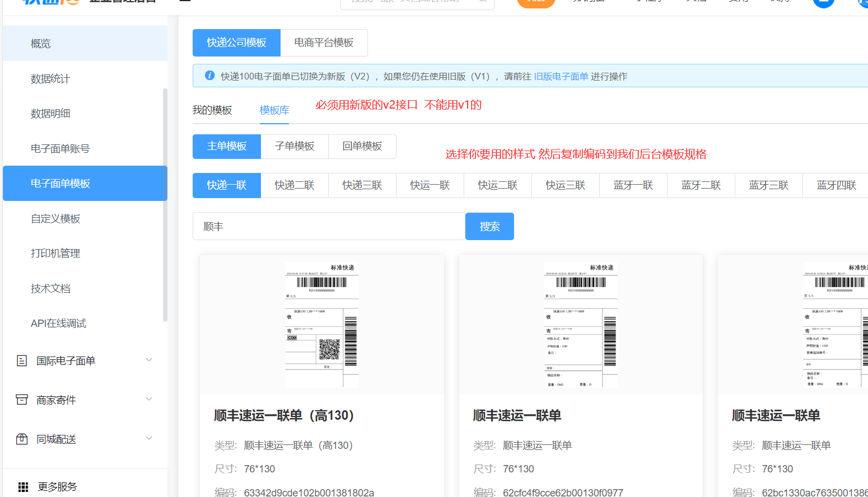Choose the 快递二联 template type
The image size is (868, 497).
point(295,185)
